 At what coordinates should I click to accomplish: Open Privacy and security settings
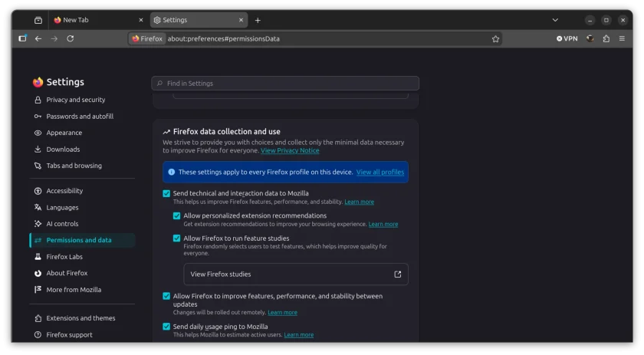tap(82, 100)
